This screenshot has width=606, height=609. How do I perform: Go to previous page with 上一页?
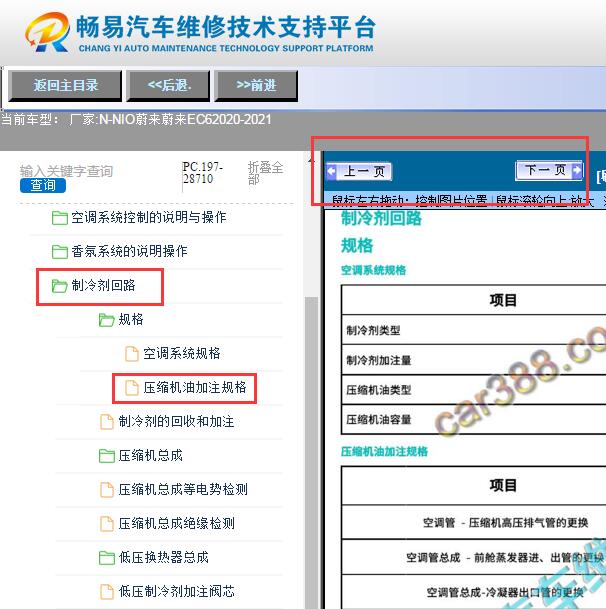pos(359,171)
